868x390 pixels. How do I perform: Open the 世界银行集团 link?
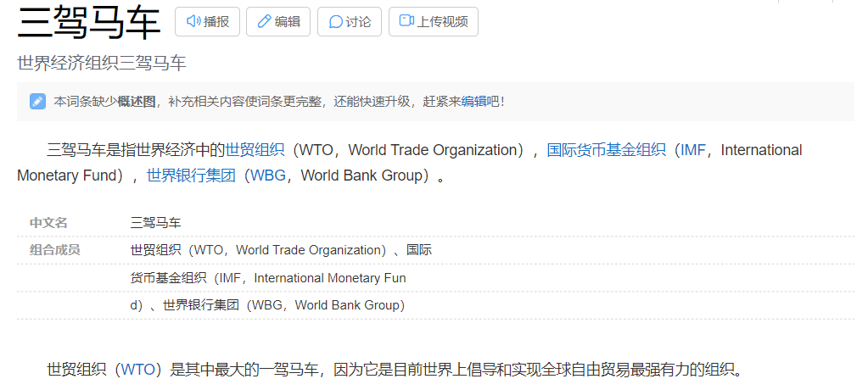point(191,175)
